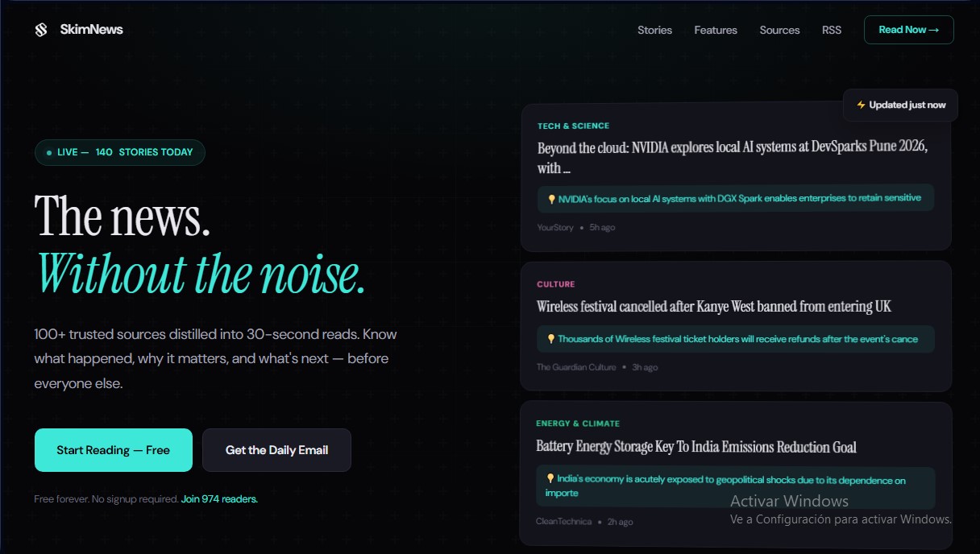
Task: Click the LIVE 140 stories today pill
Action: point(119,152)
